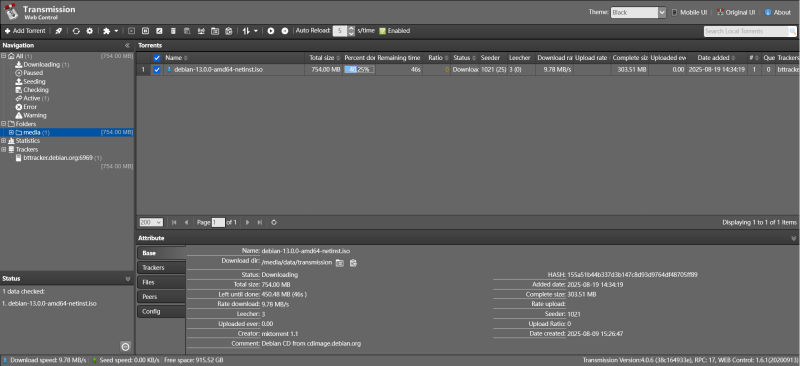800x366 pixels.
Task: Click the round minus icon in the Status panel
Action: (126, 347)
